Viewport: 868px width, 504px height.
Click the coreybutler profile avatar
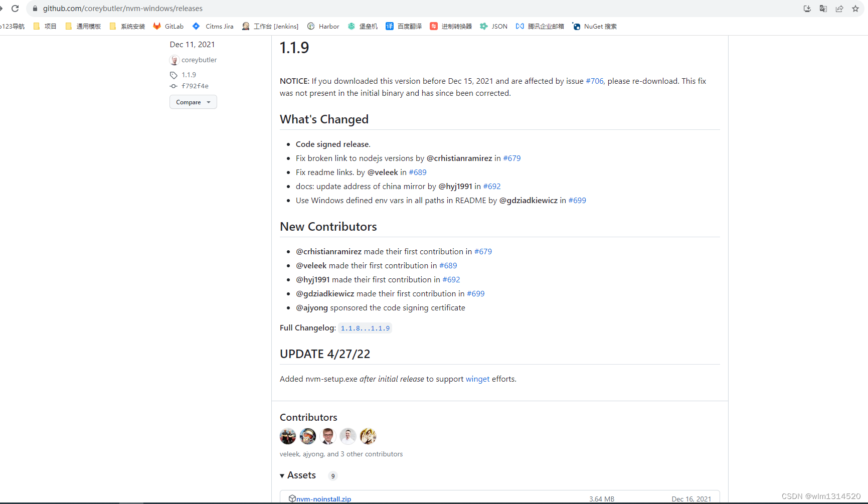click(174, 60)
